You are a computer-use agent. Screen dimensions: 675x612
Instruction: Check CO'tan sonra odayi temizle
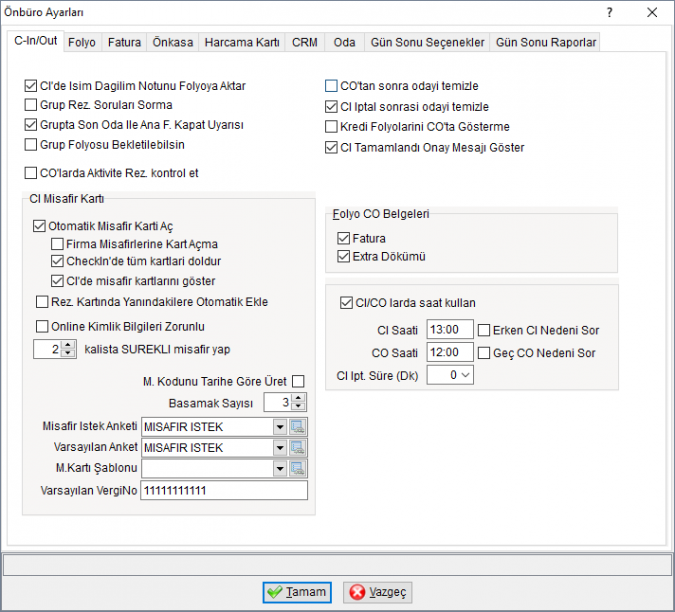click(331, 86)
